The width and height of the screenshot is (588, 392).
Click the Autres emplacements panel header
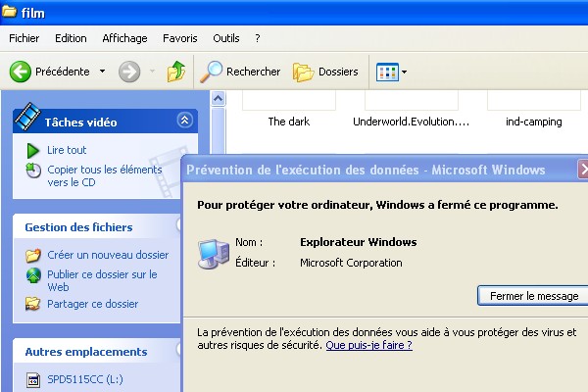coord(97,351)
